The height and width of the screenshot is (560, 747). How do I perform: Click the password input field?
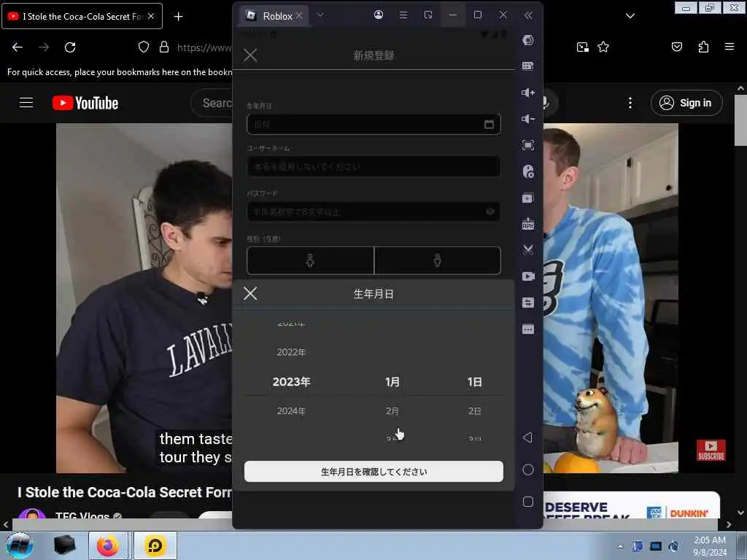coord(373,211)
